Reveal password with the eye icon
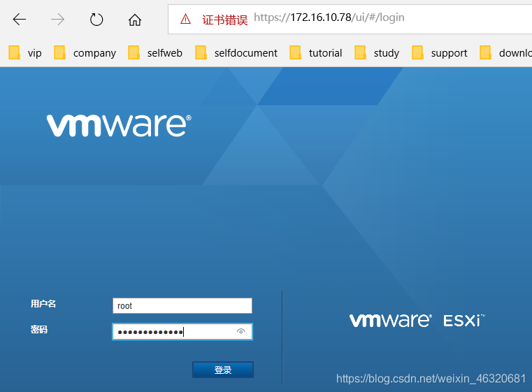 point(241,331)
